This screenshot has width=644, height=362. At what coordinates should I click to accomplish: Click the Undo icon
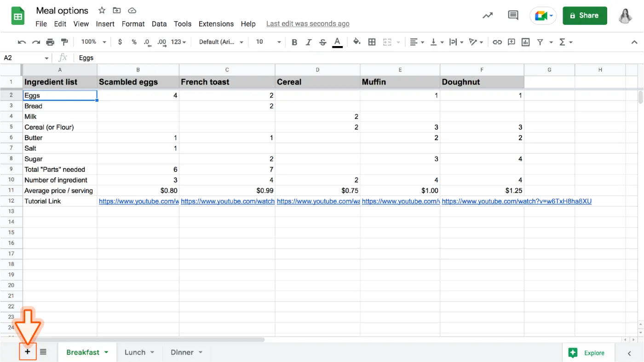[x=22, y=42]
